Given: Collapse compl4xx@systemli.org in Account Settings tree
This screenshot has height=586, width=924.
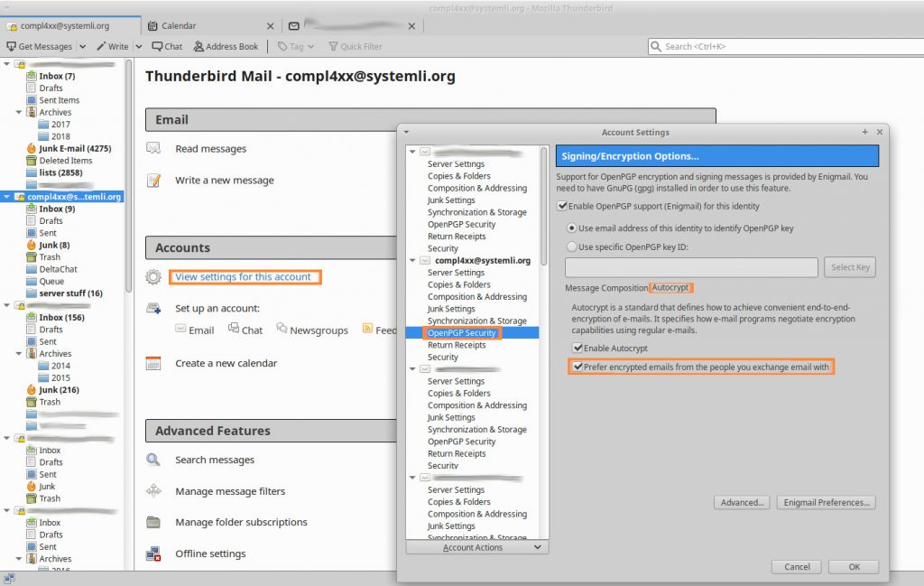Looking at the screenshot, I should tap(412, 260).
